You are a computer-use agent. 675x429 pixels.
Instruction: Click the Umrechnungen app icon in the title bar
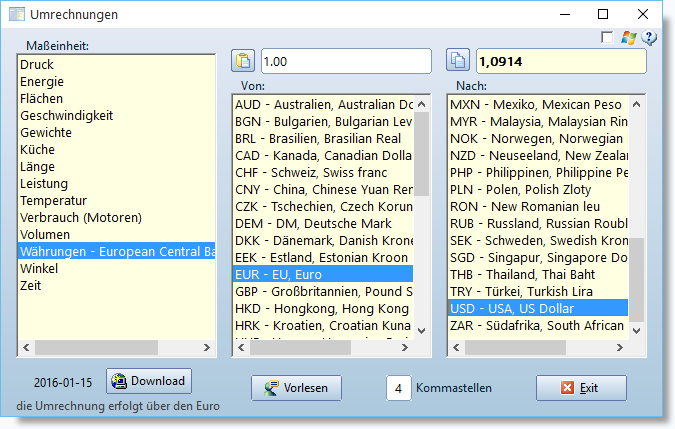point(16,14)
